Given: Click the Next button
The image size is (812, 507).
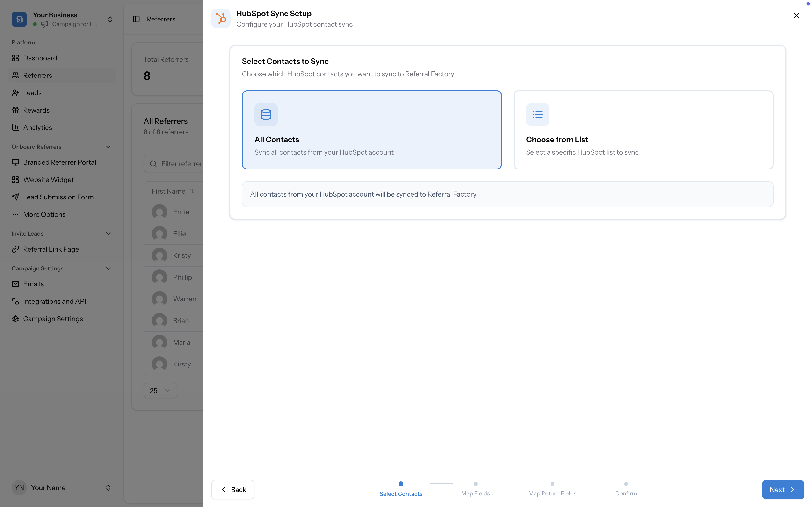Looking at the screenshot, I should [783, 489].
